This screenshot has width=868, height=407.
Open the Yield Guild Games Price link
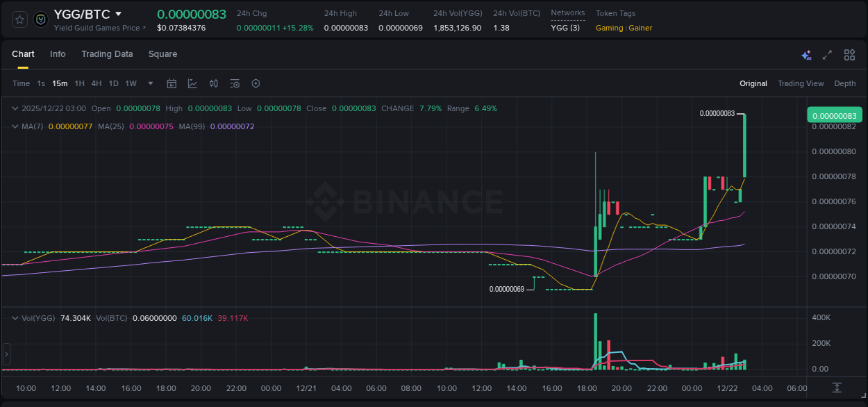click(x=100, y=28)
